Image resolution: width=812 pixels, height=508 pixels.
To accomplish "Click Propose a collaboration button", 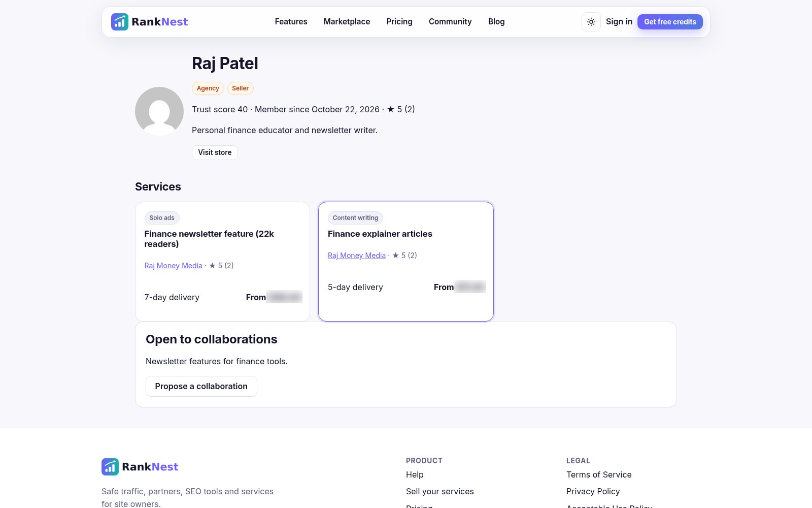I will (x=201, y=387).
